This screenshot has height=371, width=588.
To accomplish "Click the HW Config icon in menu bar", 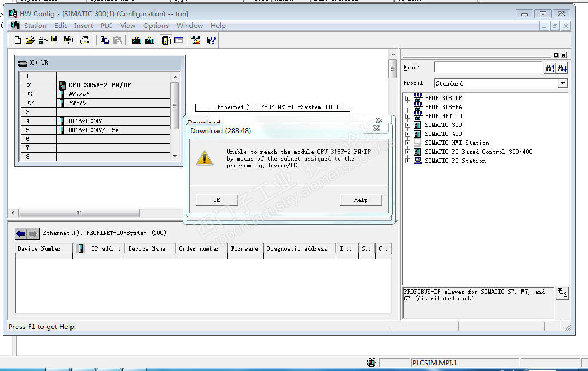I will [x=15, y=25].
